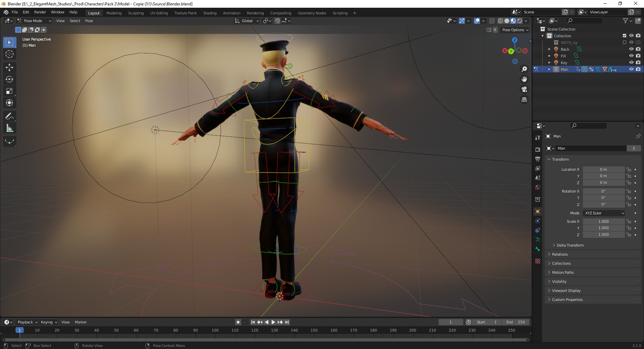
Task: Select the Scale tool
Action: pos(9,91)
